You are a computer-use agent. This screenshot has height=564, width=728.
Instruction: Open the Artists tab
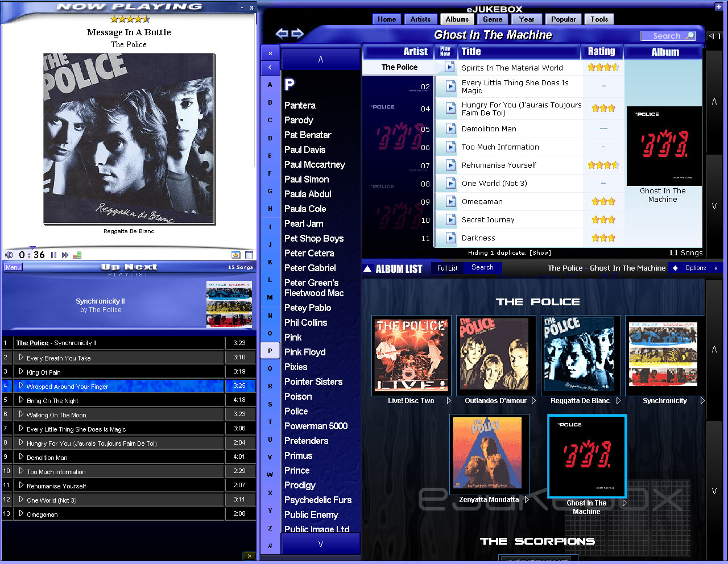tap(420, 19)
